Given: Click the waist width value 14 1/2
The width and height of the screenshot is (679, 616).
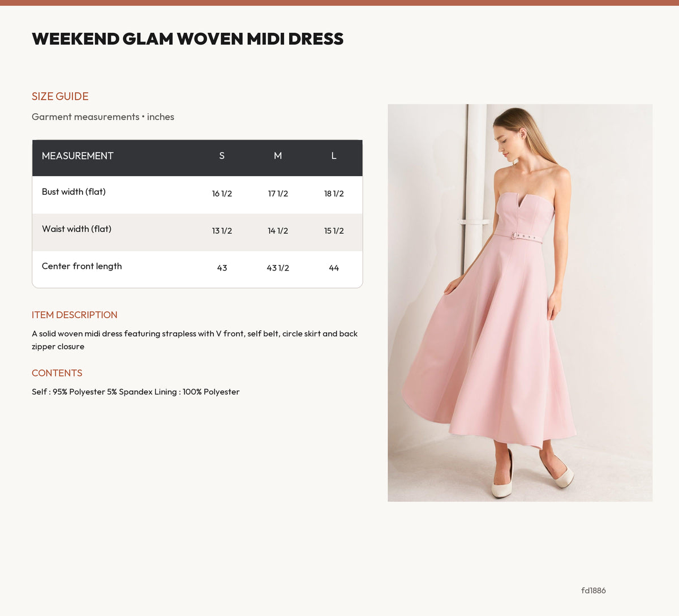Looking at the screenshot, I should point(278,231).
